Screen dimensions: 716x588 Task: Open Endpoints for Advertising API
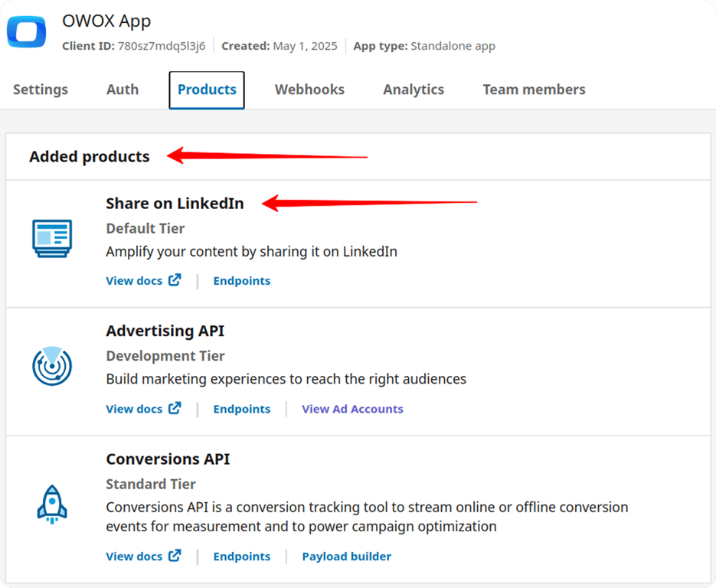tap(242, 409)
